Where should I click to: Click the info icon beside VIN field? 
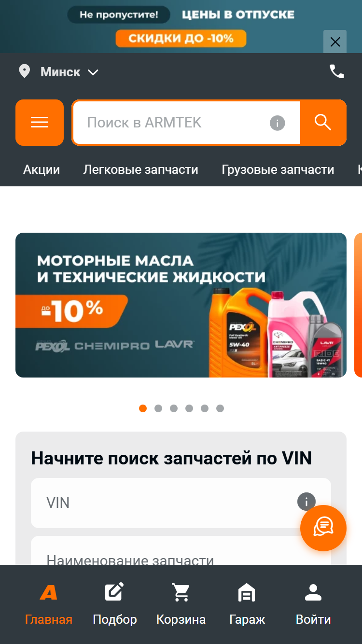click(306, 502)
